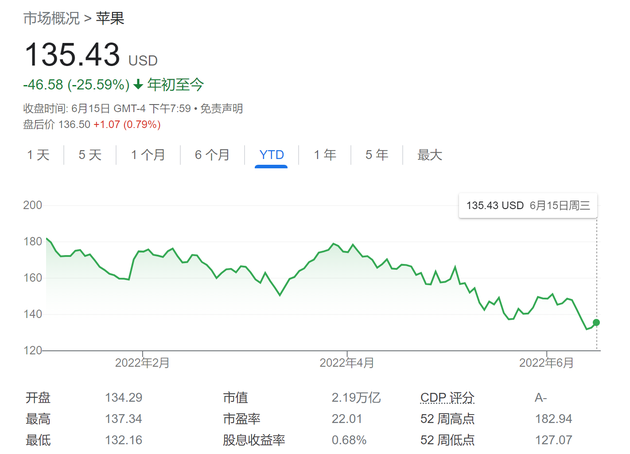630x454 pixels.
Task: Switch chart to 1 年 range
Action: click(325, 155)
